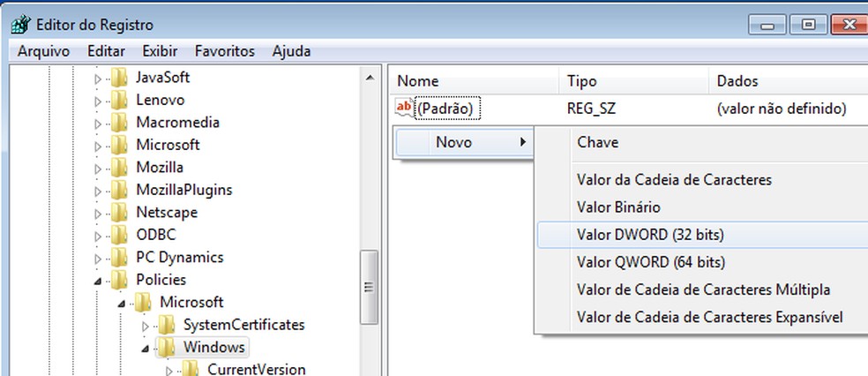
Task: Choose Valor de Cadeia de Caracteres Múltipla
Action: tap(702, 290)
